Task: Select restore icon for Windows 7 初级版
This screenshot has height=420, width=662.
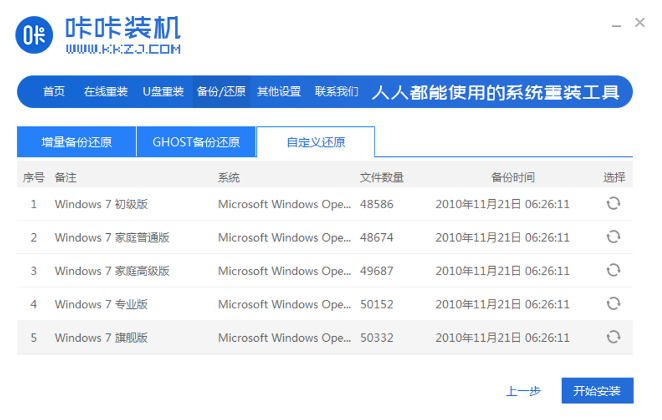Action: click(613, 203)
